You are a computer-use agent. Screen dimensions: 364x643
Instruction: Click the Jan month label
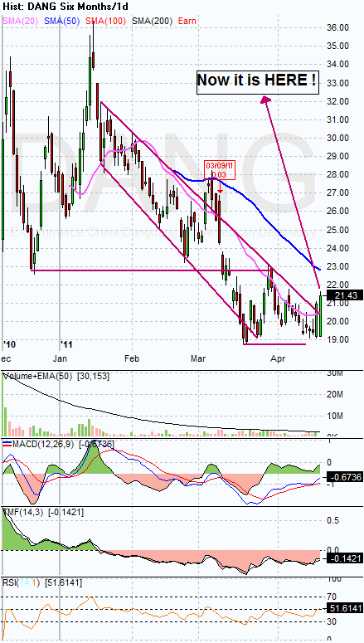point(60,358)
